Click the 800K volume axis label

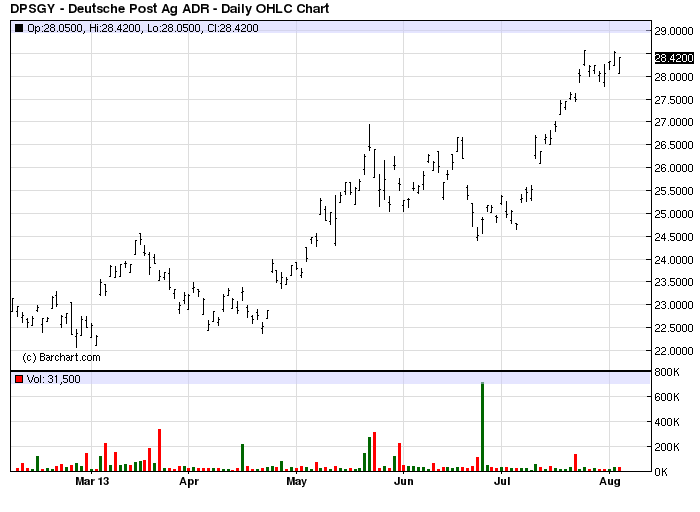pyautogui.click(x=667, y=372)
